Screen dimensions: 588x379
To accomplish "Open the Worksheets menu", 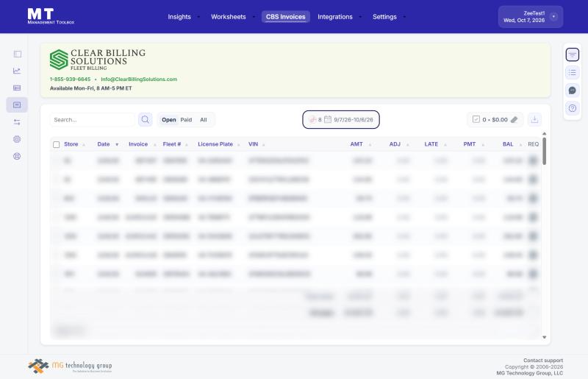I will 229,17.
